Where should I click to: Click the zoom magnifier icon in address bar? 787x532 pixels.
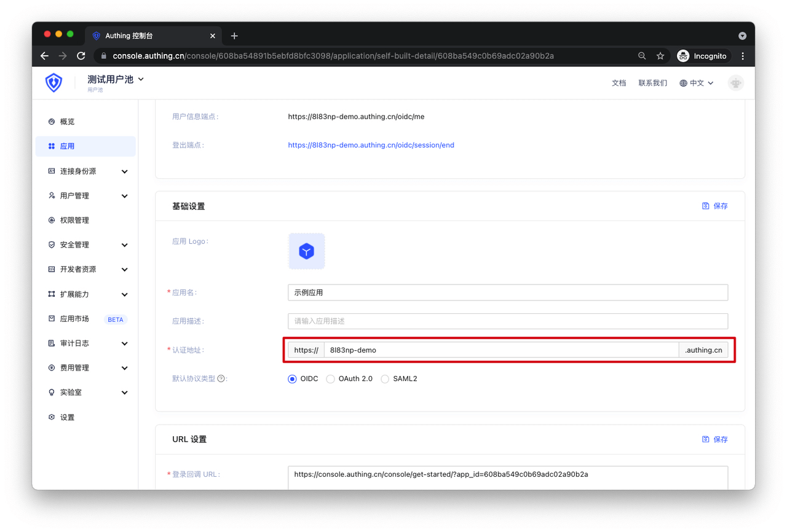(x=642, y=56)
